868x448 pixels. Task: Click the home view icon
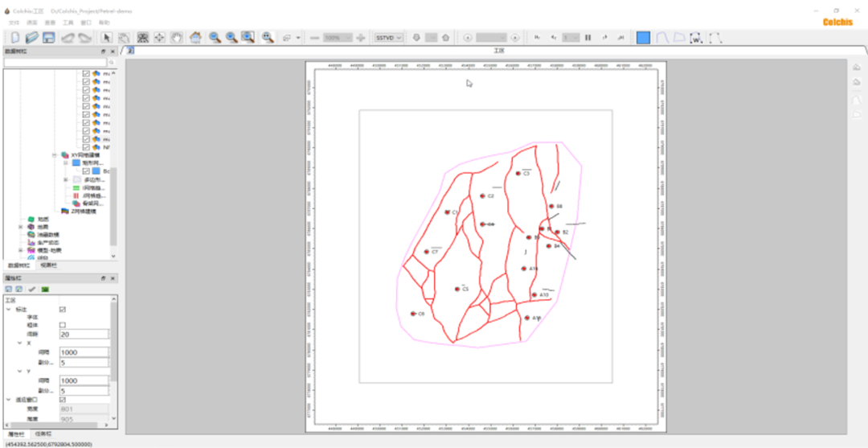196,38
